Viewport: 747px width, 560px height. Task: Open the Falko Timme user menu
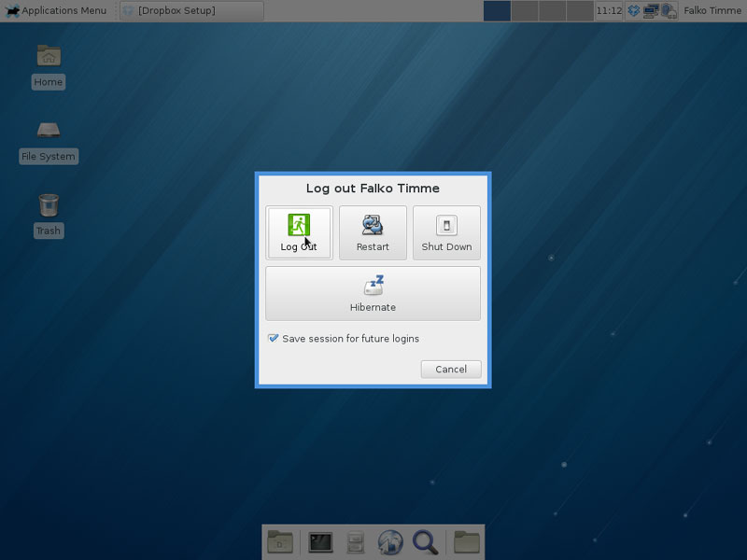click(712, 10)
